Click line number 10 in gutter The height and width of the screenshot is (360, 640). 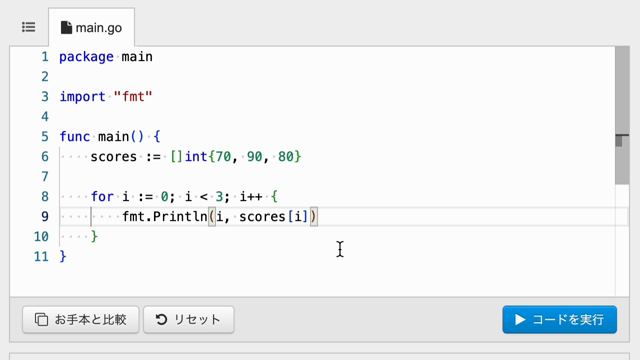click(x=41, y=237)
